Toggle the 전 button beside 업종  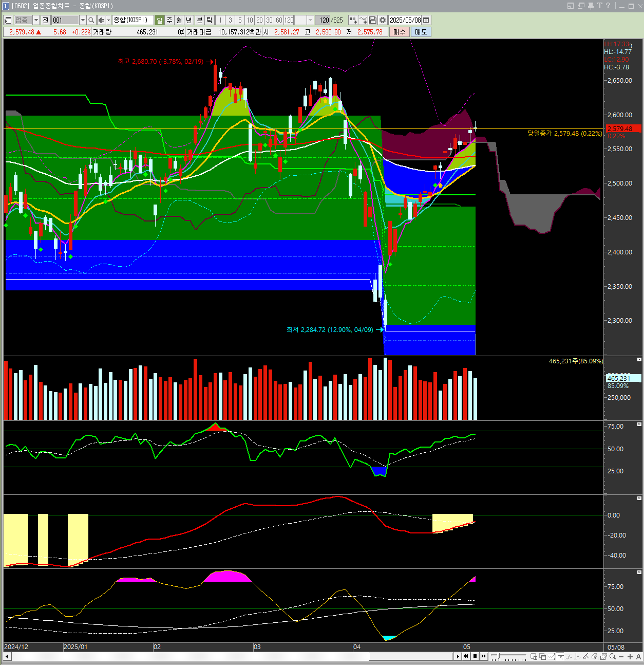(46, 20)
